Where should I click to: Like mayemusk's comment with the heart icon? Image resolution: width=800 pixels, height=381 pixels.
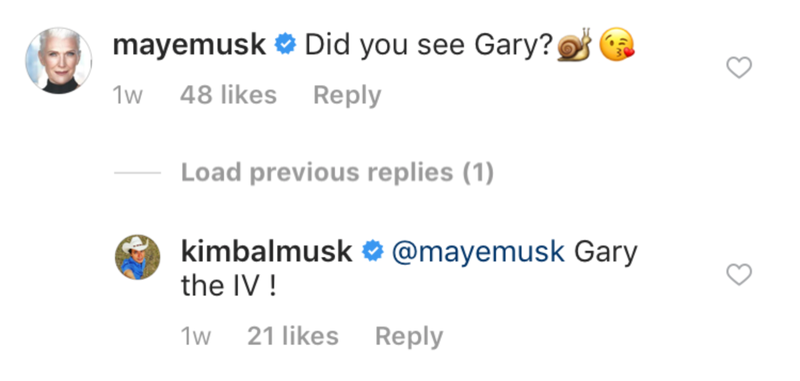pyautogui.click(x=739, y=68)
